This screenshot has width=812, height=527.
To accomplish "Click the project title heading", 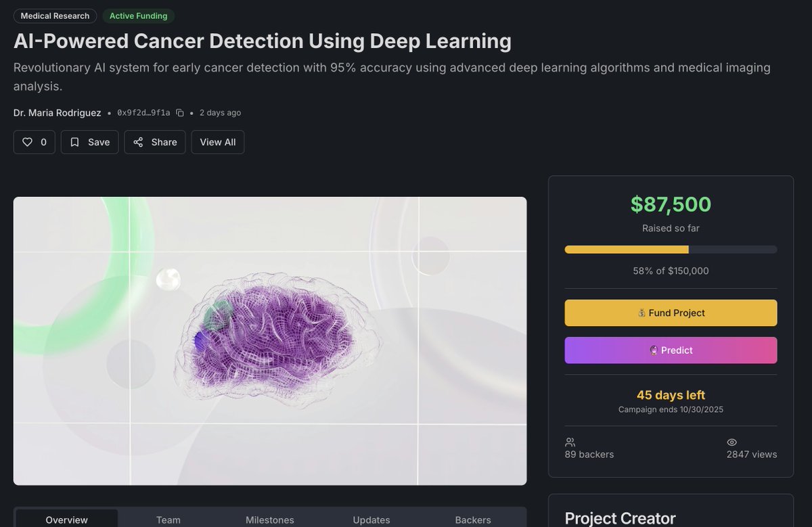I will tap(263, 41).
